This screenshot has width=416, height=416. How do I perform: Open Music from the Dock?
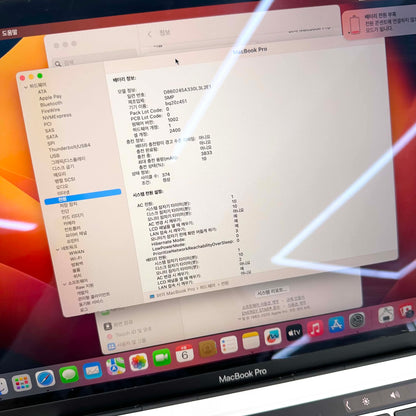click(x=315, y=328)
